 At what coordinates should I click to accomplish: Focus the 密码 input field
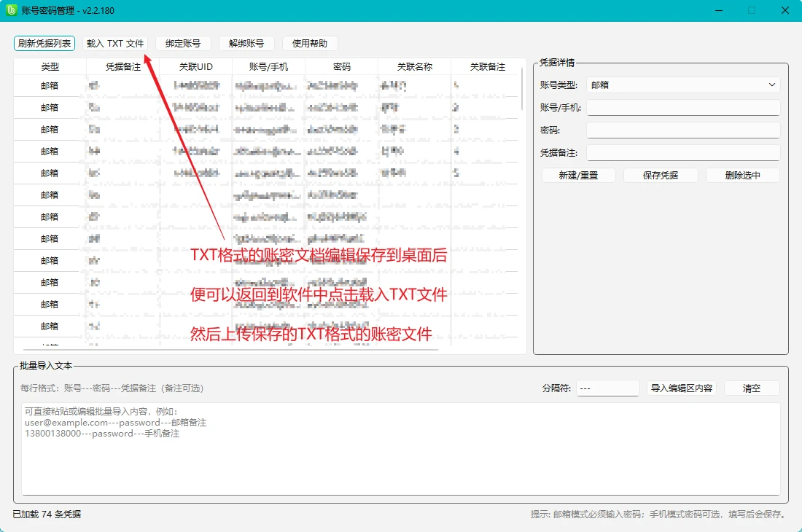(x=683, y=130)
